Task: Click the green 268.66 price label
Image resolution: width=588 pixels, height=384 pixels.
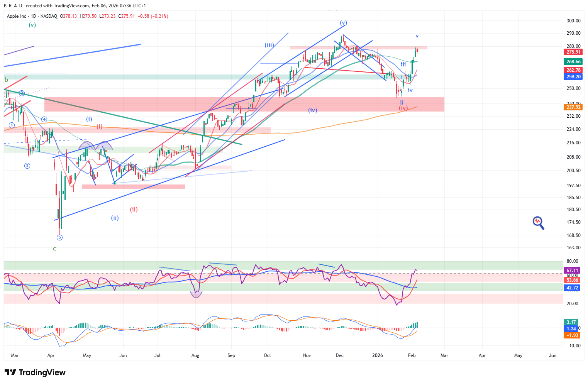Action: click(x=573, y=62)
